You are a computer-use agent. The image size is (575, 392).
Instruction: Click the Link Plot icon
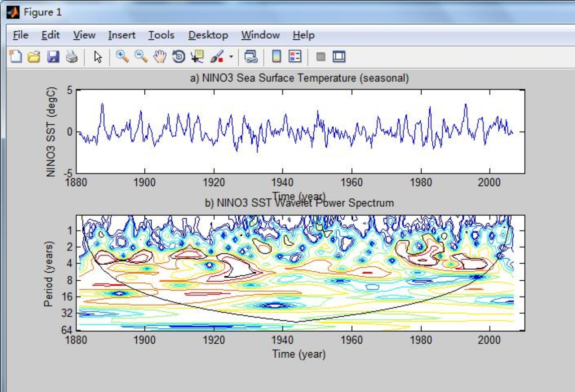[251, 56]
